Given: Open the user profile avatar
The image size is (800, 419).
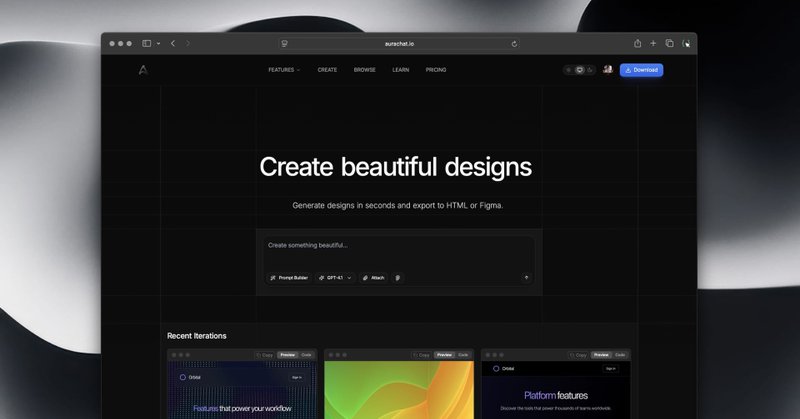Looking at the screenshot, I should (607, 69).
